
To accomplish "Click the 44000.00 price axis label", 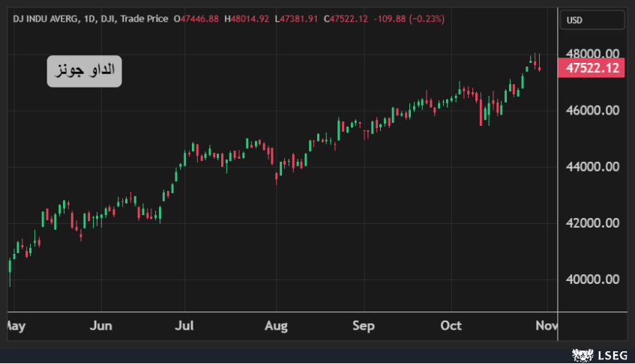I will point(592,166).
